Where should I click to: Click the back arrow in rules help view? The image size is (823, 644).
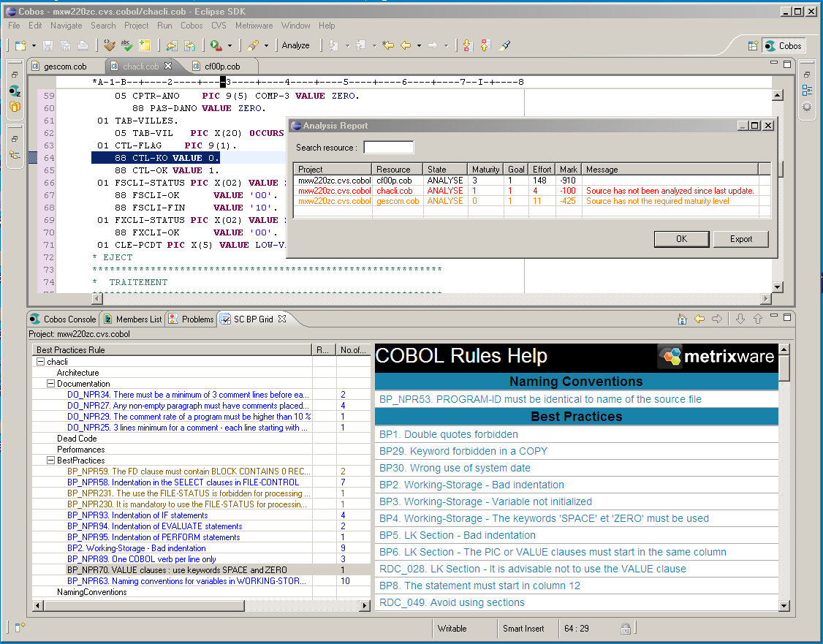click(x=699, y=319)
